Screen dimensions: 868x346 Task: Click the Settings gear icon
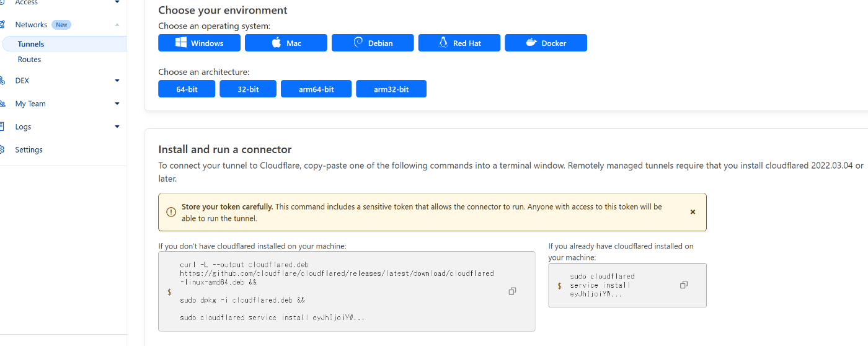(x=2, y=149)
